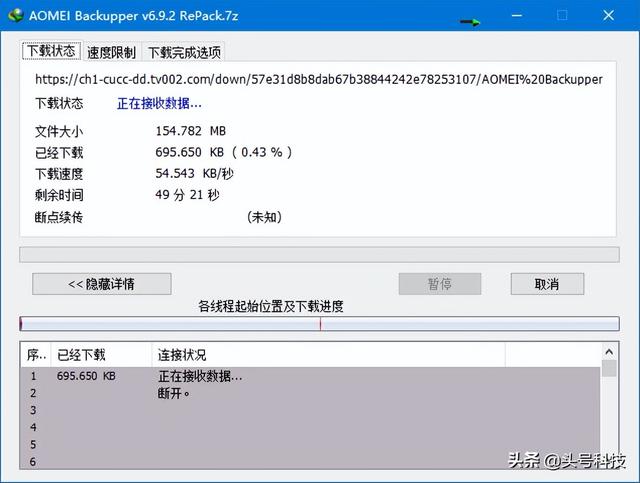The height and width of the screenshot is (483, 640).
Task: Click the download URL text
Action: 319,79
